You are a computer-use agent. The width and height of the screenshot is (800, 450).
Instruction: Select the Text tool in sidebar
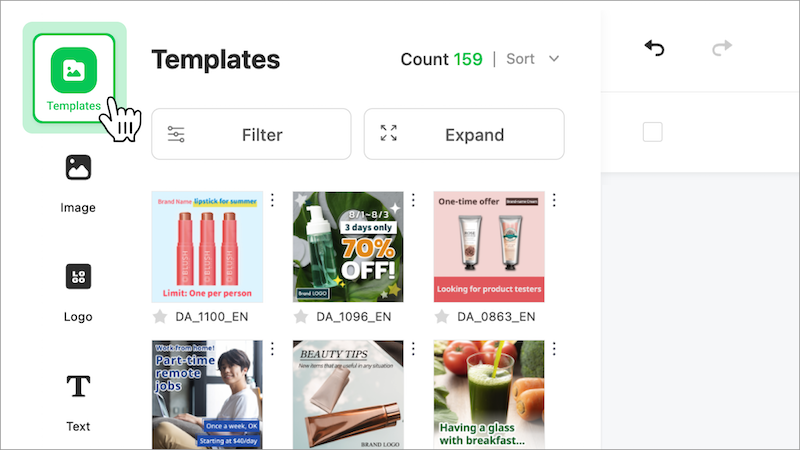(78, 399)
